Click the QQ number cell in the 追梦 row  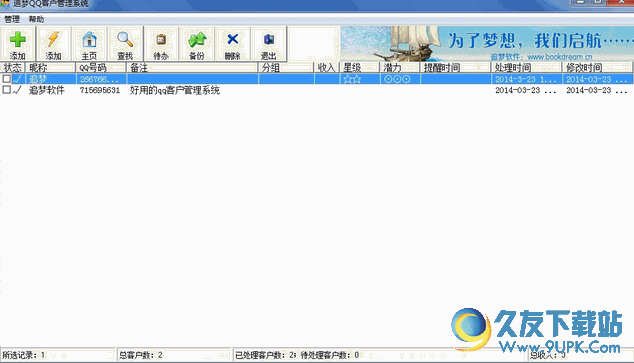point(99,79)
